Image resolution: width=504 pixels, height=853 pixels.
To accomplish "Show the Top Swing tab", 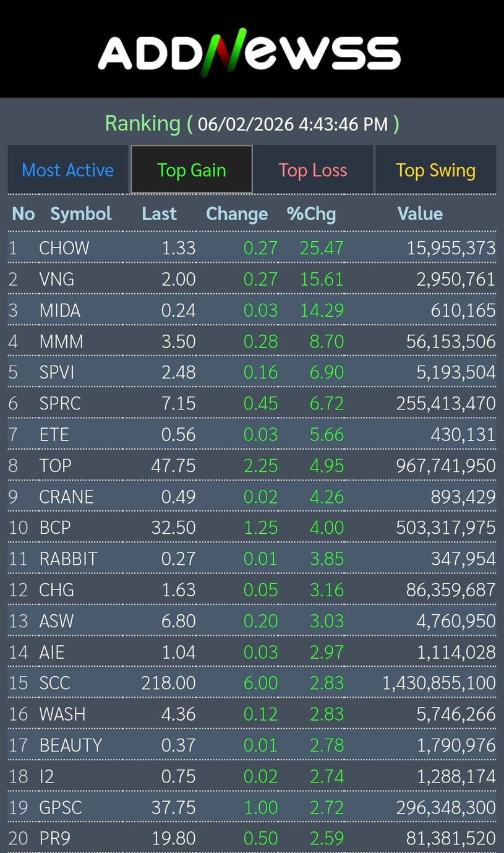I will click(x=435, y=170).
